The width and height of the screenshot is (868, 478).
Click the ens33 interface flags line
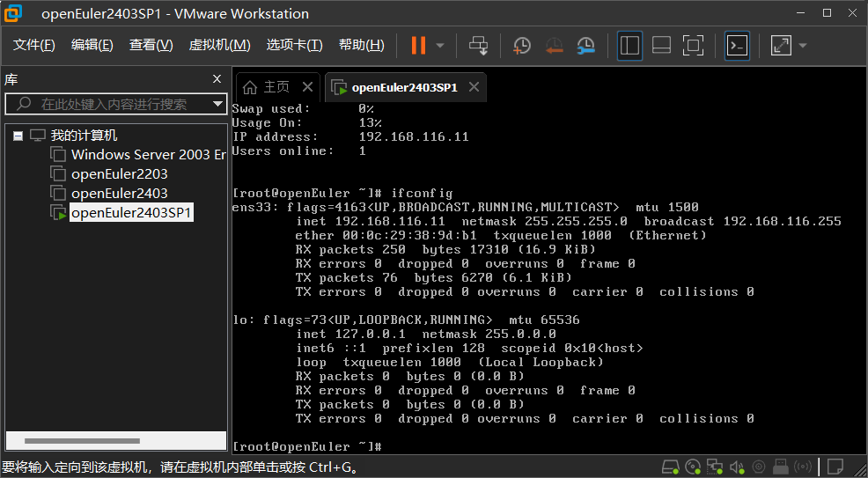point(465,208)
